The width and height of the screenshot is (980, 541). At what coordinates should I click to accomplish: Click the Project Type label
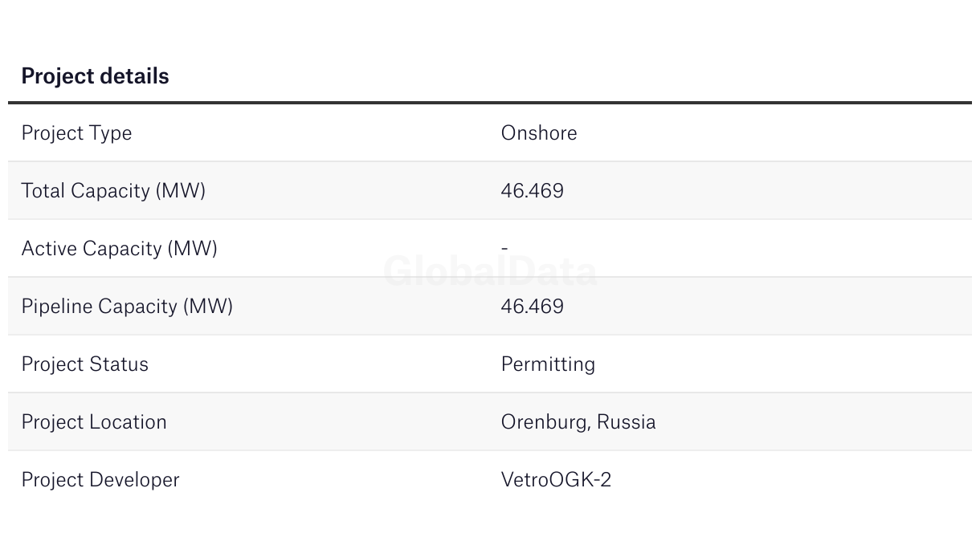(76, 132)
